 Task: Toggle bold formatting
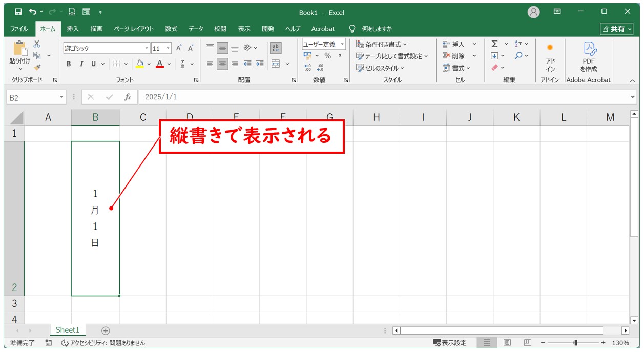click(x=69, y=64)
